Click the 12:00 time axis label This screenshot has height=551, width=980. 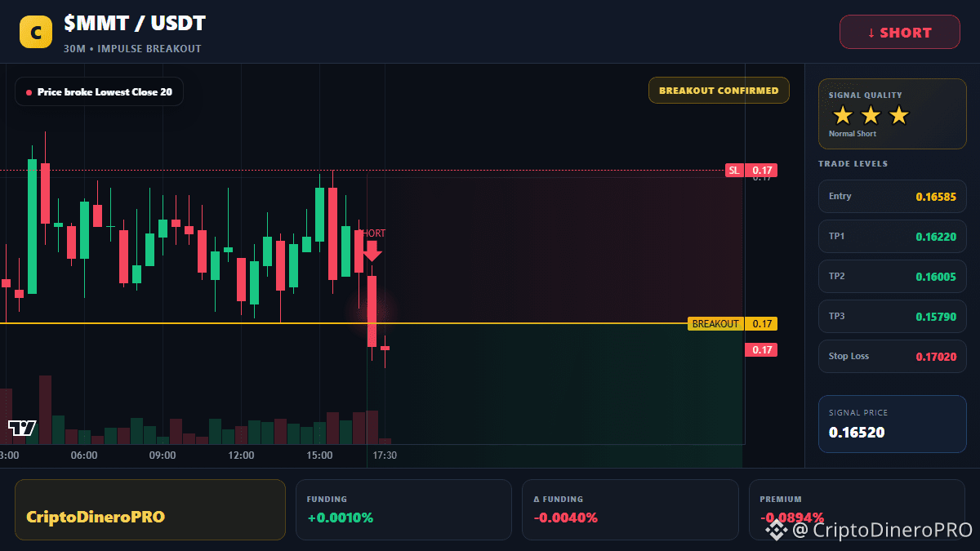tap(241, 455)
